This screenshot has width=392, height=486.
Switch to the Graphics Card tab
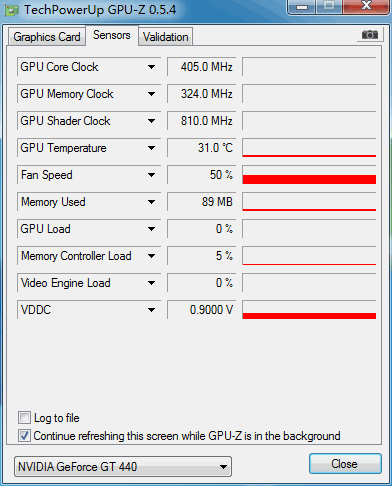coord(47,37)
